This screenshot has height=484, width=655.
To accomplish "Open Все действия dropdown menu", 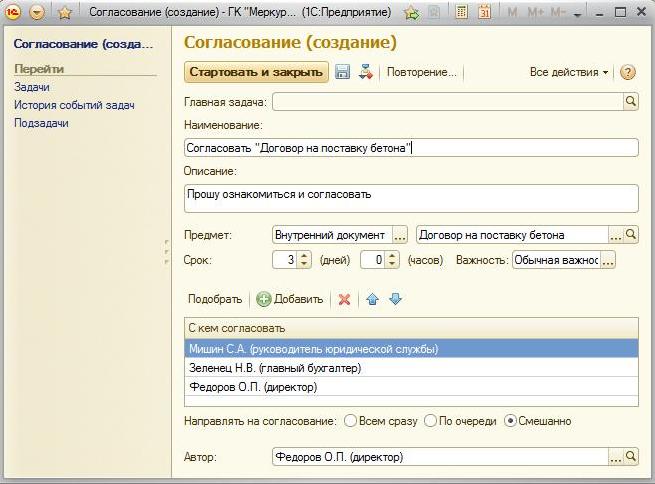I will click(x=569, y=72).
